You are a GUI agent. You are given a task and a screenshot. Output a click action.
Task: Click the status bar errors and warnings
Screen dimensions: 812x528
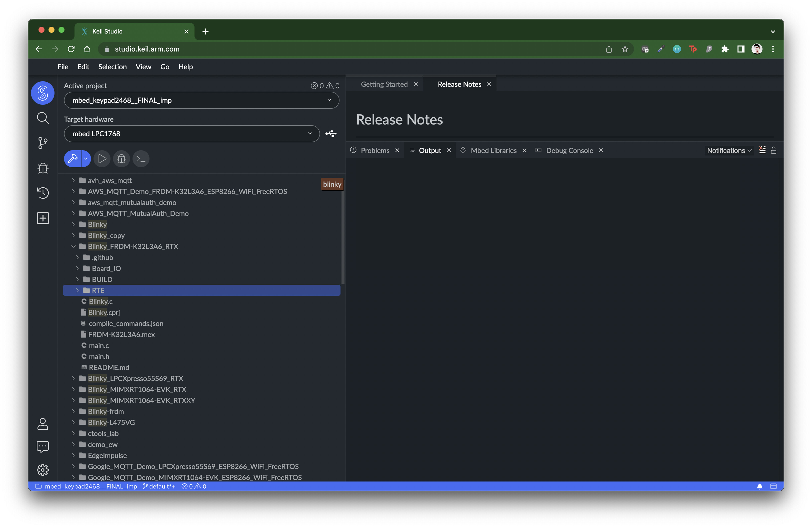194,486
